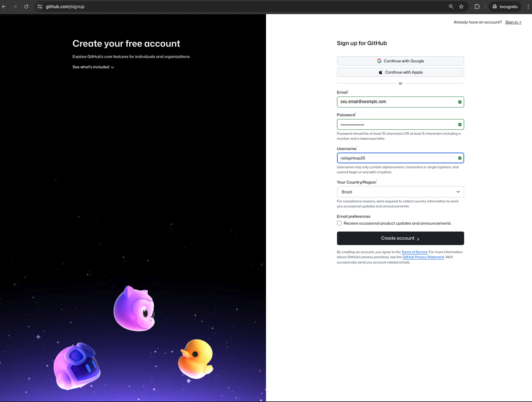
Task: Expand See what's included section
Action: (x=93, y=67)
